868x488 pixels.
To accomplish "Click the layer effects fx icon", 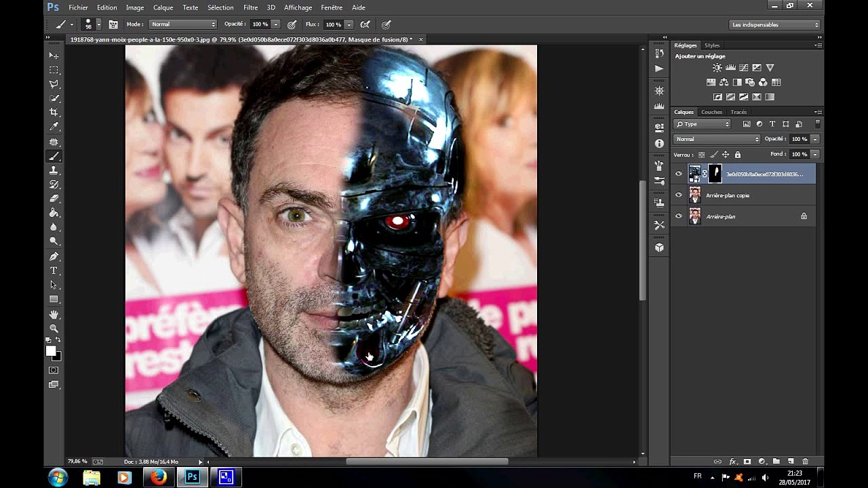I will pyautogui.click(x=733, y=462).
